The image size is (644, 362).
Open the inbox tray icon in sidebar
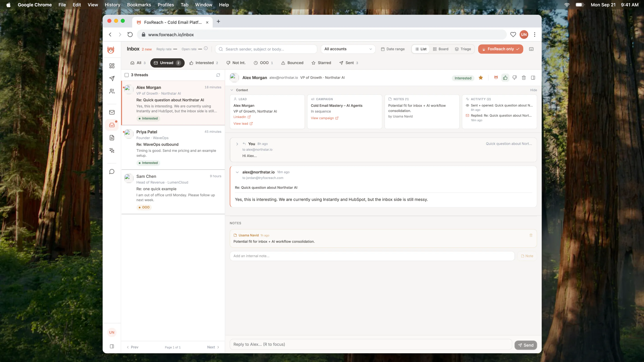point(112,125)
